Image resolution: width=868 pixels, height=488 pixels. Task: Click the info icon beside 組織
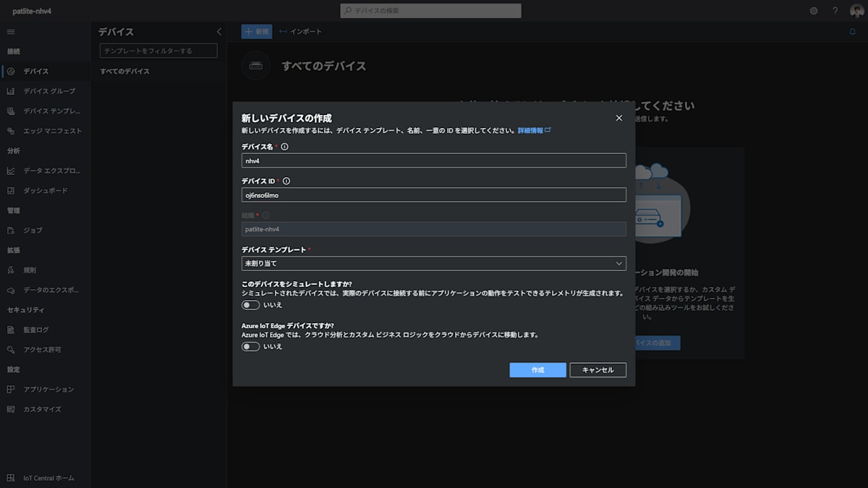coord(266,215)
